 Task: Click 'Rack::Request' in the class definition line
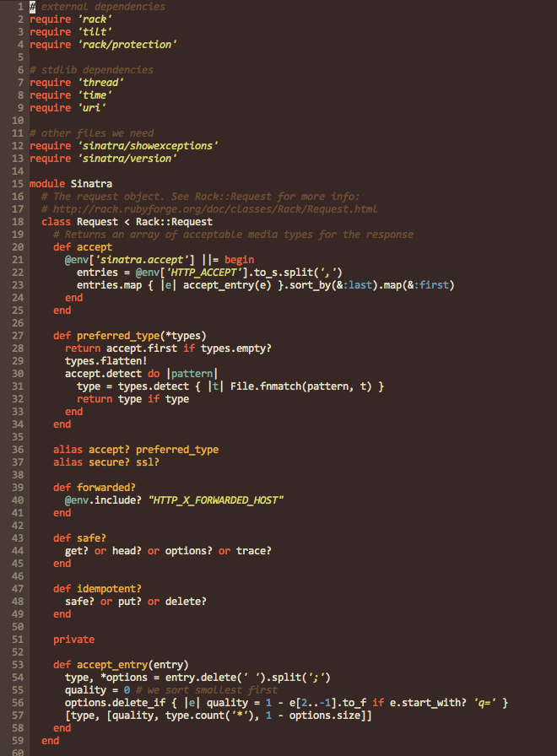(x=174, y=222)
